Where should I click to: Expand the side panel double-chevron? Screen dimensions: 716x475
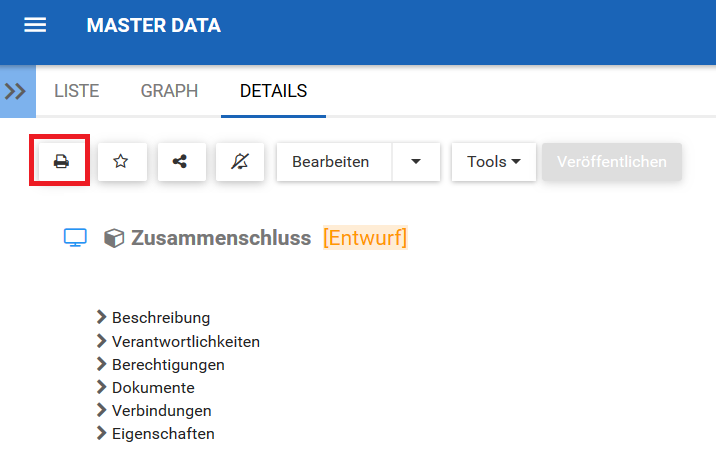point(16,91)
